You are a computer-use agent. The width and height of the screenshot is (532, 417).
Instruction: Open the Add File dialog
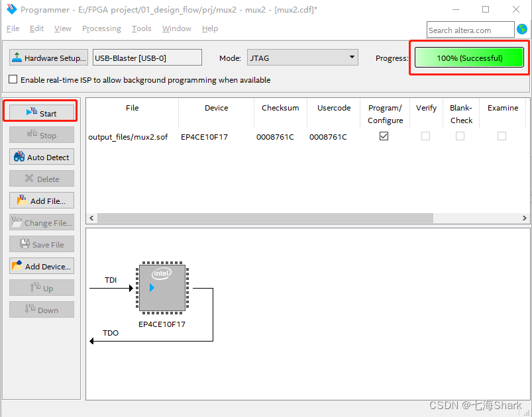tap(41, 201)
